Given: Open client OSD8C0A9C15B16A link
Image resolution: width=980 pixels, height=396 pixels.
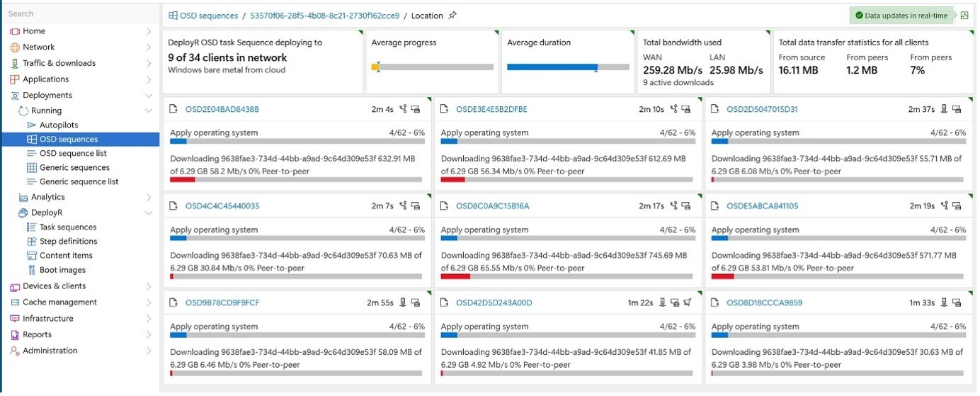Looking at the screenshot, I should [492, 206].
